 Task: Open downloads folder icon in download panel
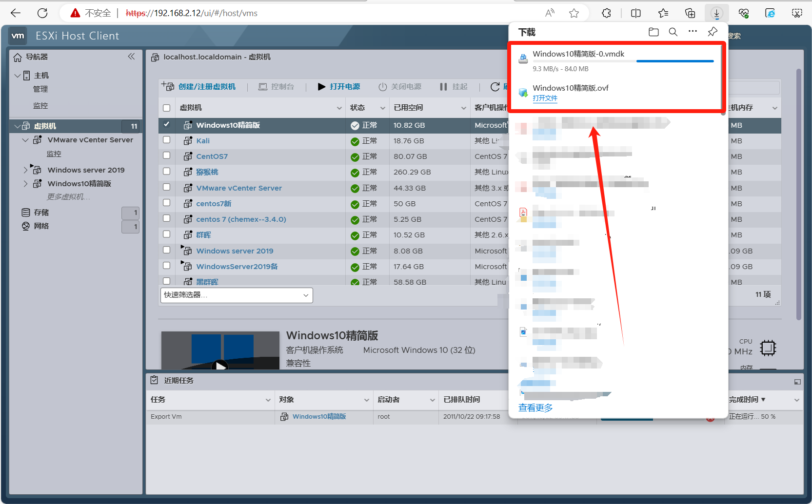click(654, 32)
